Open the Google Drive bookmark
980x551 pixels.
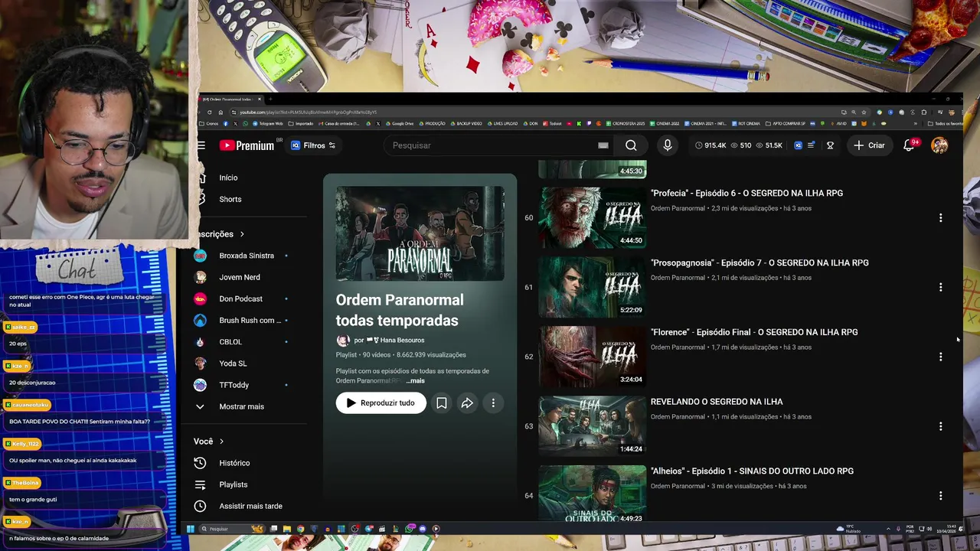pyautogui.click(x=399, y=123)
